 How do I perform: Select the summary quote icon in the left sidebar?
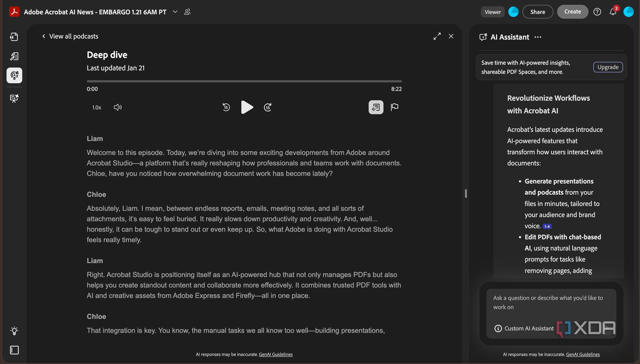(14, 36)
